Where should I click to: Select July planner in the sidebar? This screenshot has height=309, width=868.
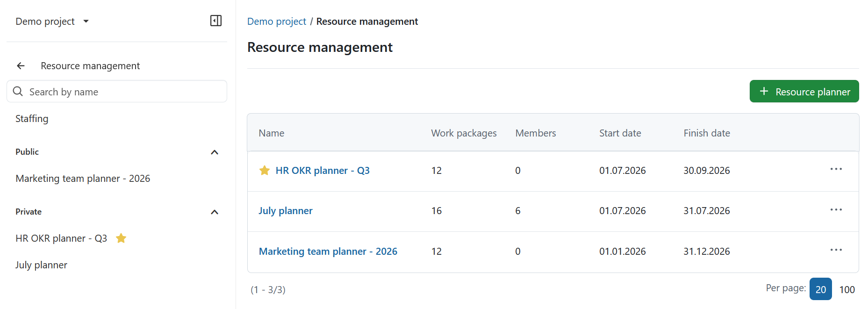[41, 265]
